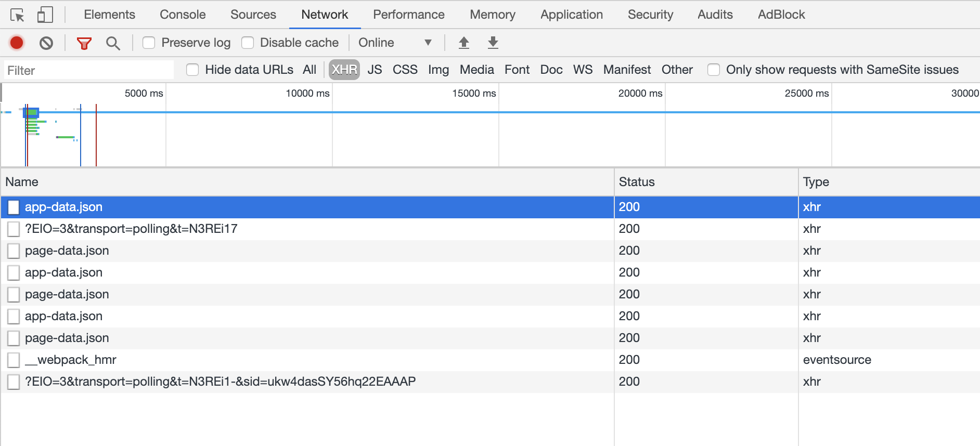980x446 pixels.
Task: Sort requests by Name column header
Action: pos(307,182)
